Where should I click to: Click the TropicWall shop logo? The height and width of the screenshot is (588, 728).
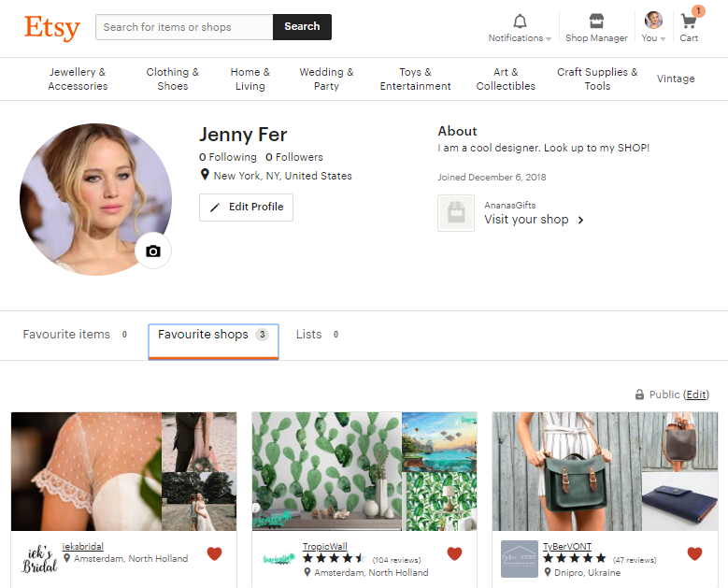click(x=279, y=559)
